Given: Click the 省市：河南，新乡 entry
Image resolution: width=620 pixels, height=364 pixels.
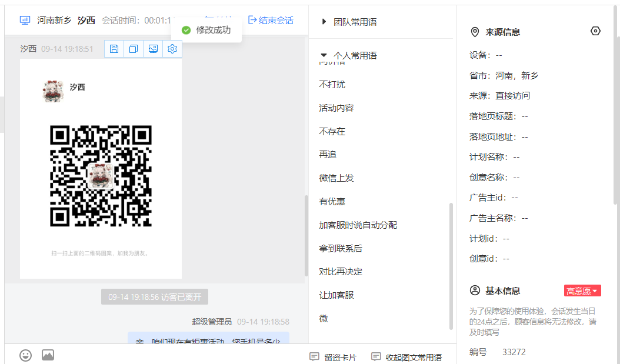Looking at the screenshot, I should point(504,75).
